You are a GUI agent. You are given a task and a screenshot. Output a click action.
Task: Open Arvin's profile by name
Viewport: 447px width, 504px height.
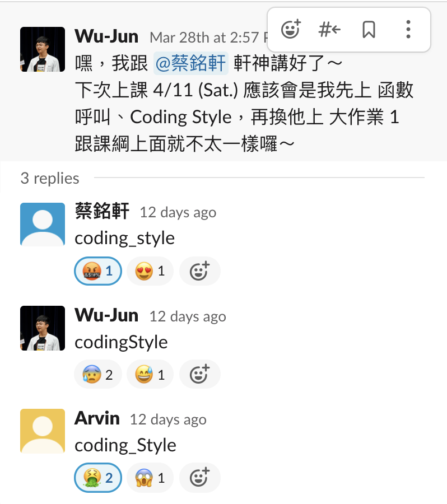pyautogui.click(x=97, y=418)
